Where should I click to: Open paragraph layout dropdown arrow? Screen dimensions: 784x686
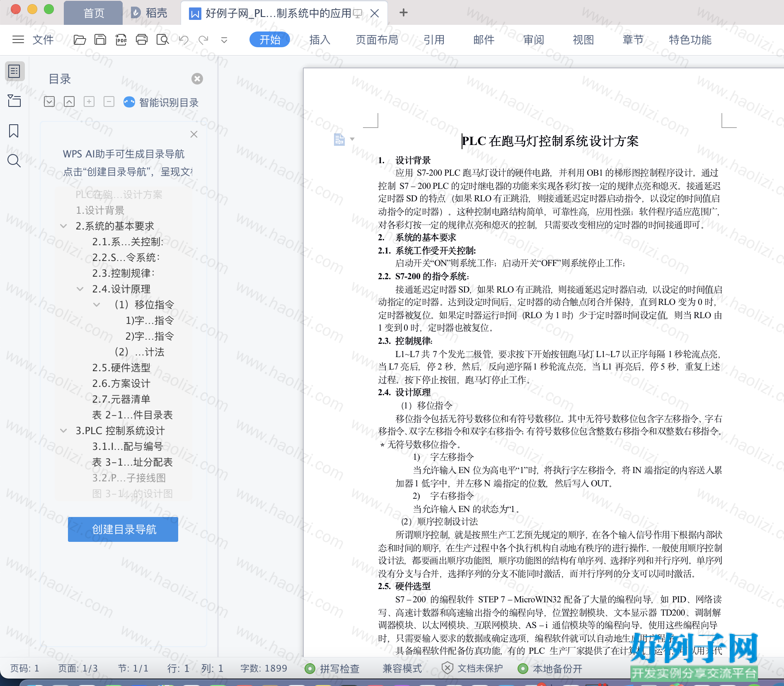(x=352, y=139)
